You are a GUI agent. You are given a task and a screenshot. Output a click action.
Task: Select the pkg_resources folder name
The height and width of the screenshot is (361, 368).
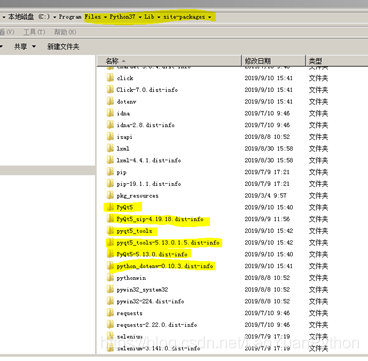click(137, 196)
